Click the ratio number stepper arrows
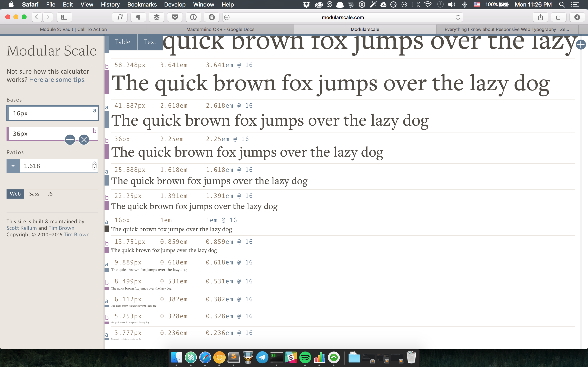 coord(95,166)
